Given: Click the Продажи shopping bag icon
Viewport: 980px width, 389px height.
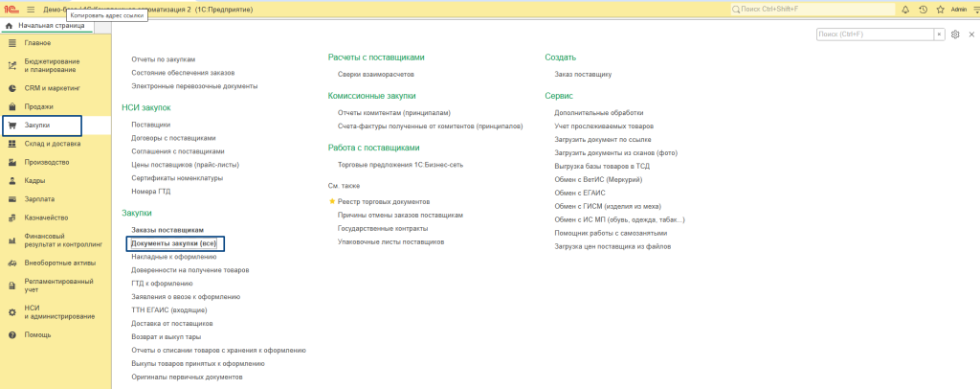Looking at the screenshot, I should [12, 106].
